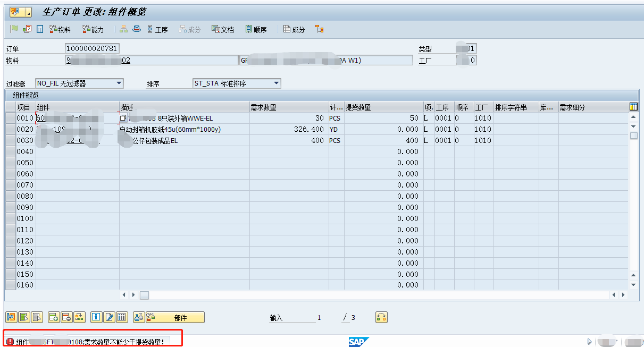This screenshot has width=644, height=347.
Task: Click the calculator icon in the toolbar
Action: [x=40, y=29]
